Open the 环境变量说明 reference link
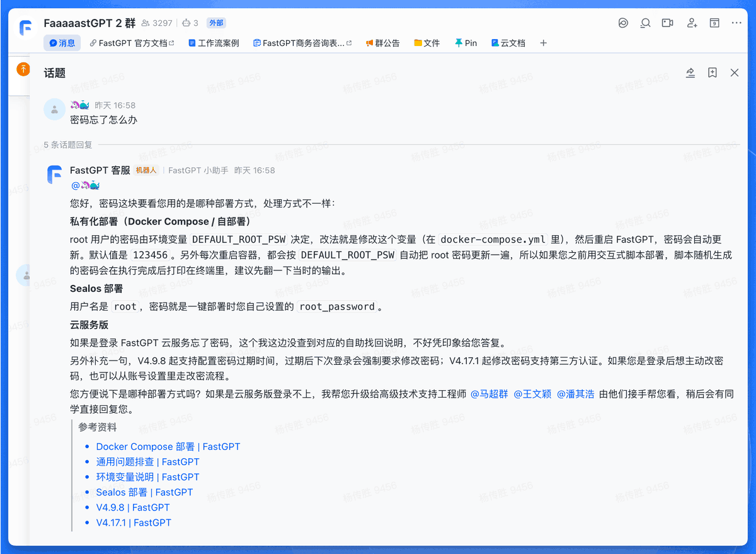 point(147,476)
